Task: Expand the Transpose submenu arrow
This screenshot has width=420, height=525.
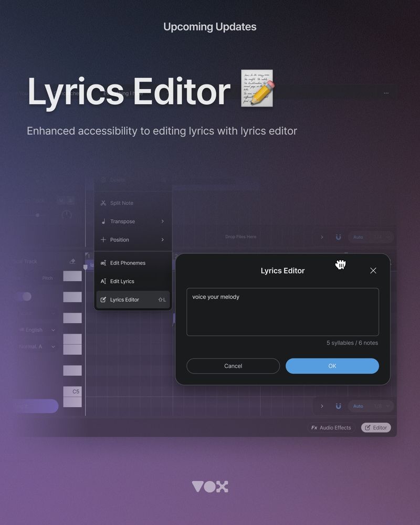Action: click(x=162, y=222)
